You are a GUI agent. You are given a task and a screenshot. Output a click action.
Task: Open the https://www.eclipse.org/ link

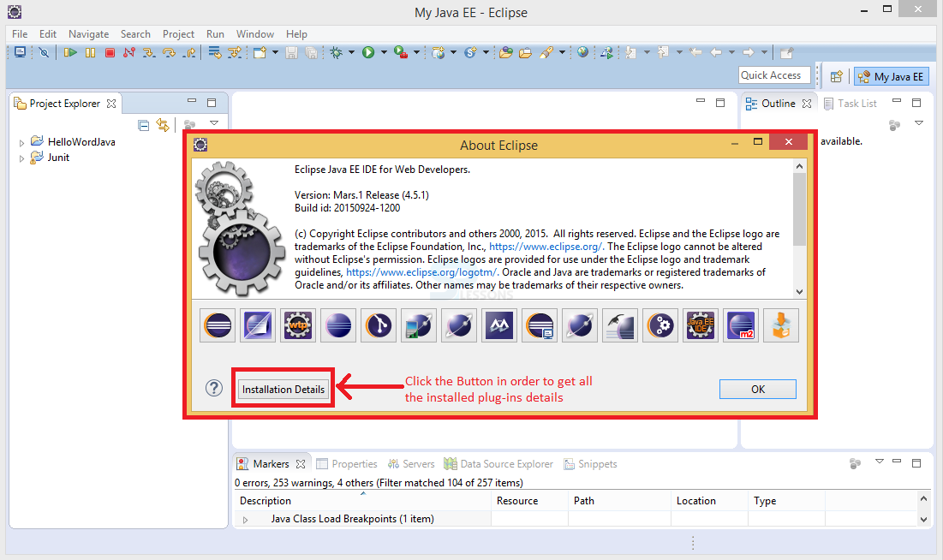click(x=545, y=247)
